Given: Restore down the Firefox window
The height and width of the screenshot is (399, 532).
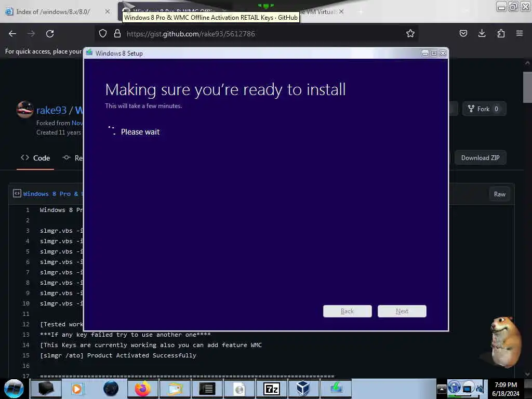Looking at the screenshot, I should [x=513, y=6].
